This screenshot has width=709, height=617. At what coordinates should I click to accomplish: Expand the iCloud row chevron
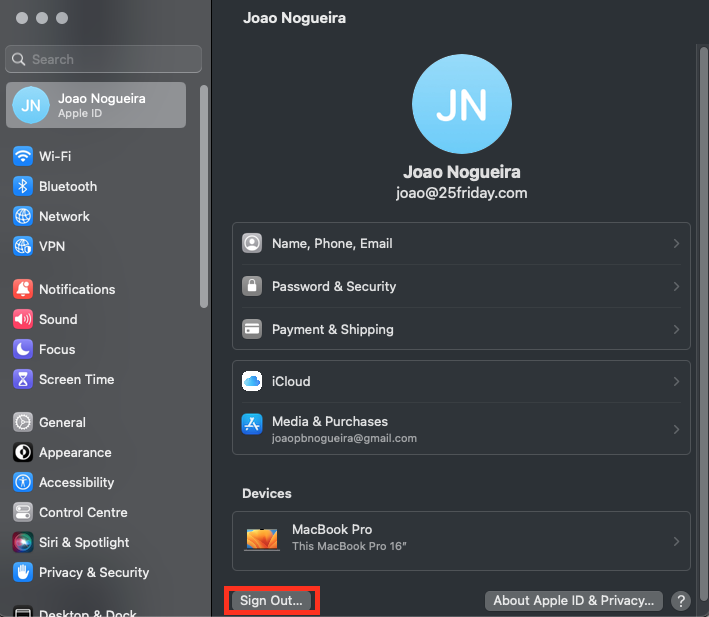pyautogui.click(x=676, y=382)
